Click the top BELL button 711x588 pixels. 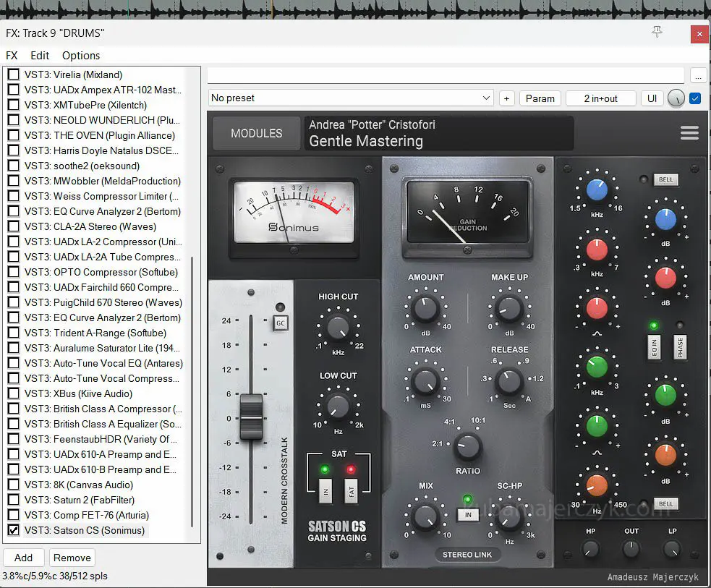click(x=665, y=180)
